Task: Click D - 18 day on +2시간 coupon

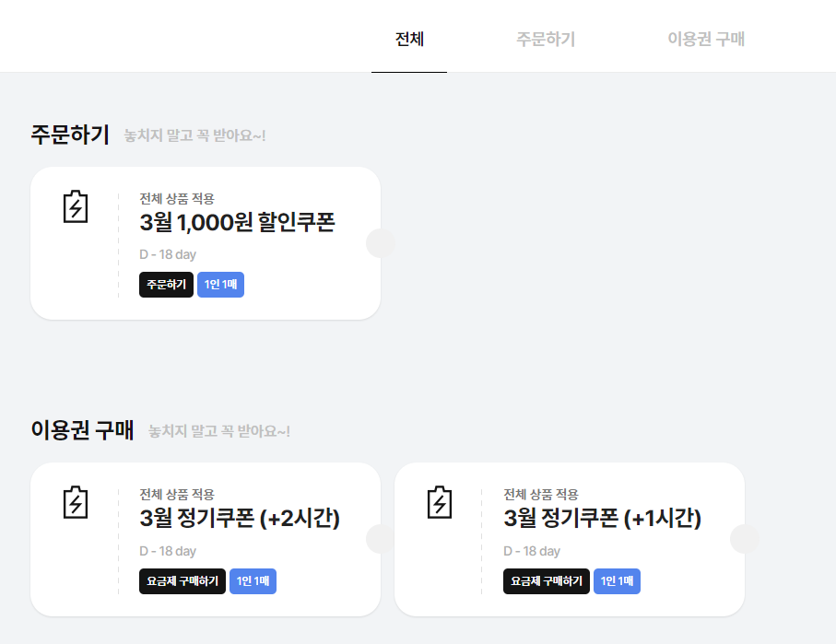Action: pos(168,551)
